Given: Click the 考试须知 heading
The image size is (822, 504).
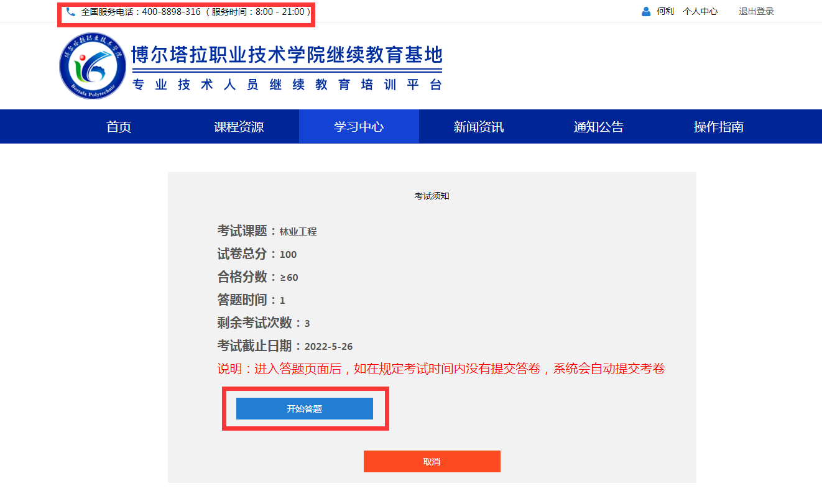Looking at the screenshot, I should [x=432, y=196].
